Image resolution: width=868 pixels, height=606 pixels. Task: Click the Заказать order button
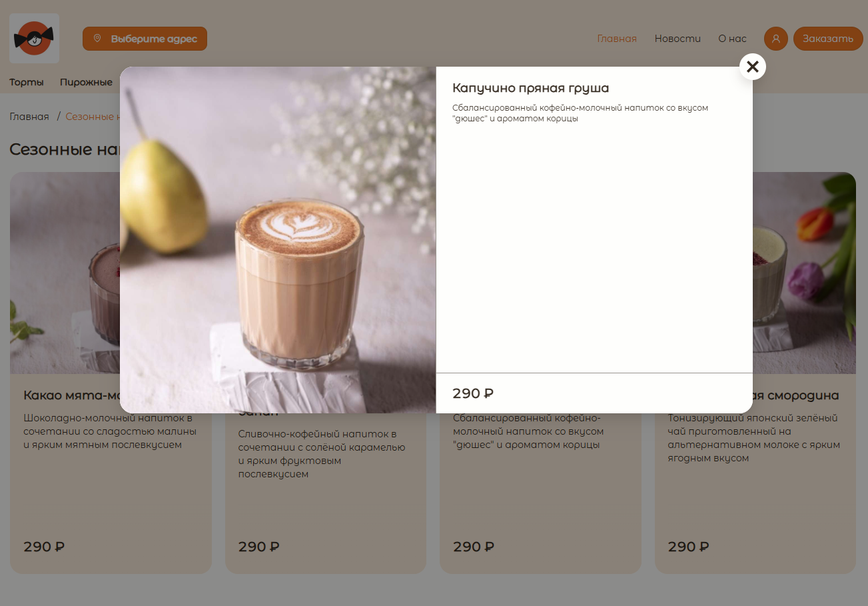828,39
